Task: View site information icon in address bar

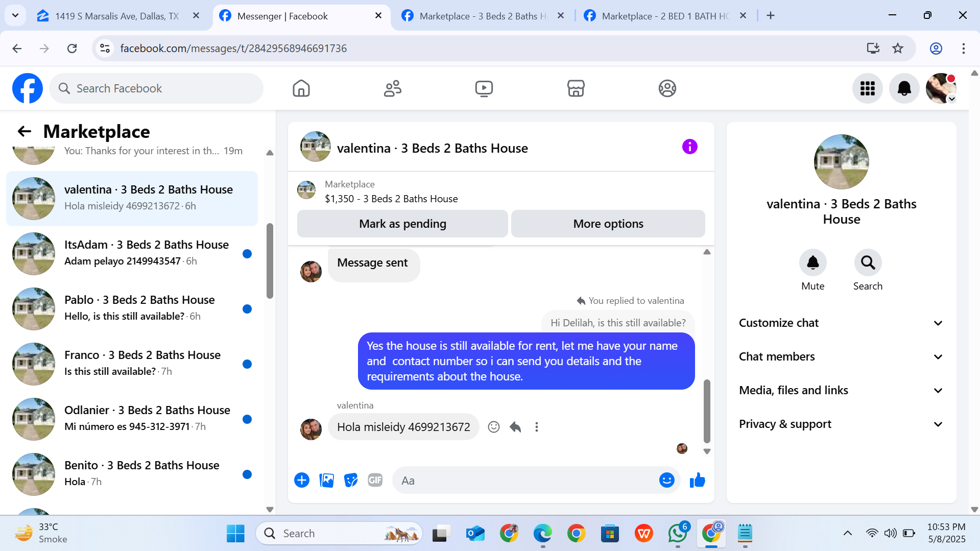Action: tap(105, 48)
